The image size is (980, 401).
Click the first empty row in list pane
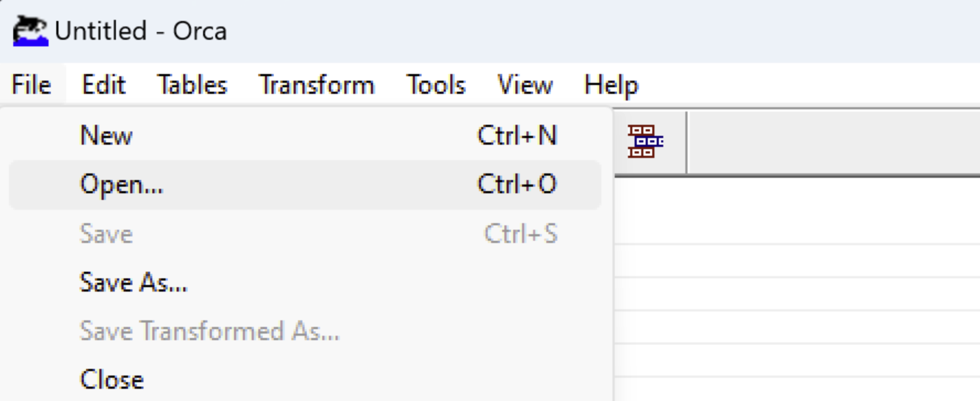[797, 211]
